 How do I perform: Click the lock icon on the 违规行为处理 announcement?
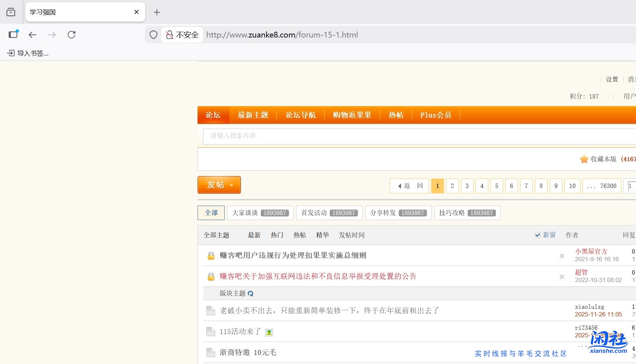(x=211, y=255)
